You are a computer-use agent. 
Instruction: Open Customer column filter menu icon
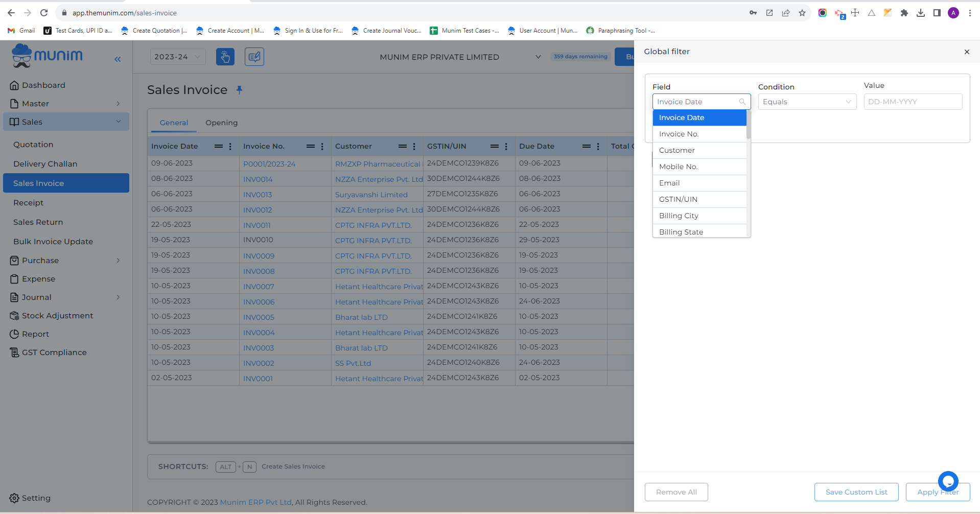click(403, 146)
